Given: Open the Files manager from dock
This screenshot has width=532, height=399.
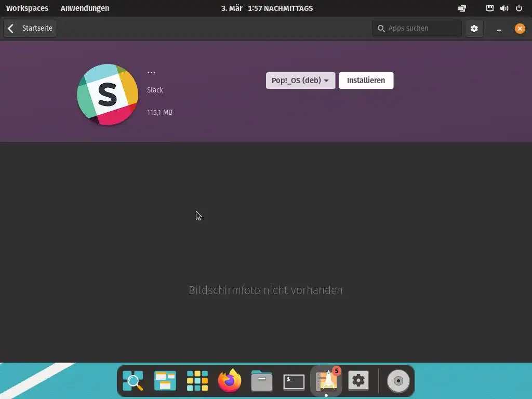Looking at the screenshot, I should coord(262,381).
